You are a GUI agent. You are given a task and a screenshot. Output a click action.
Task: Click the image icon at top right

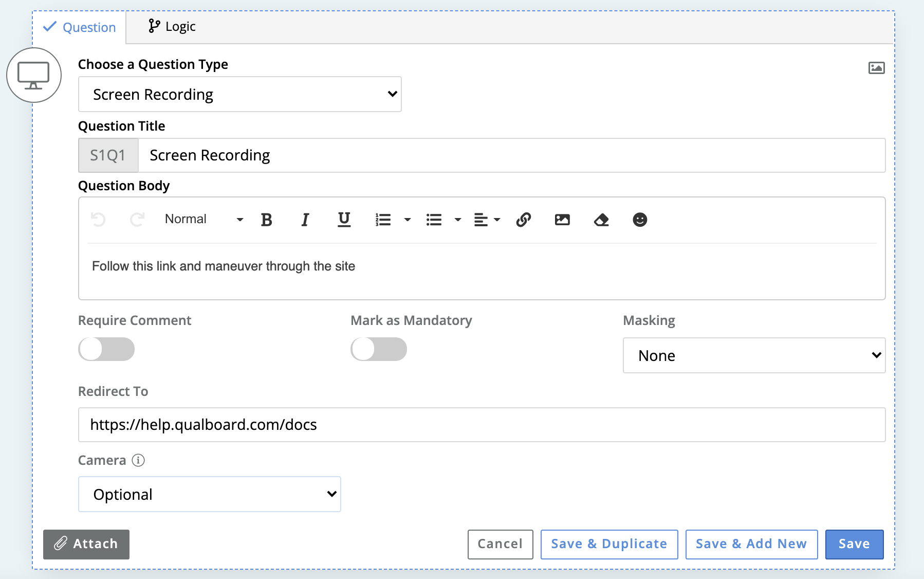coord(876,68)
